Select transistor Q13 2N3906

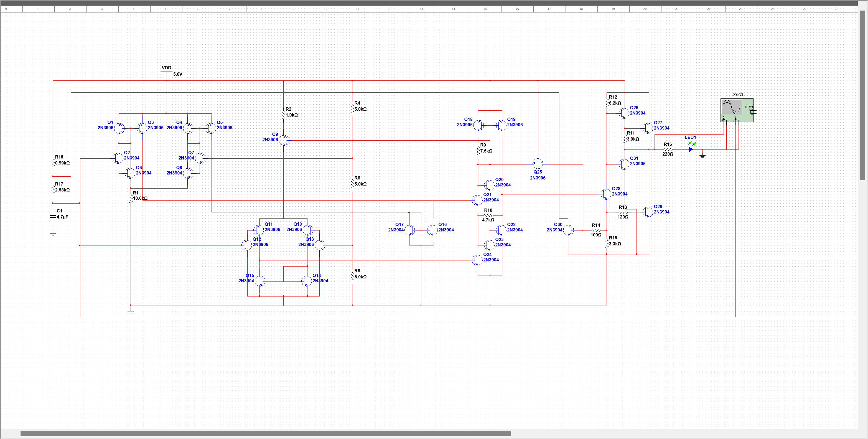(x=320, y=245)
